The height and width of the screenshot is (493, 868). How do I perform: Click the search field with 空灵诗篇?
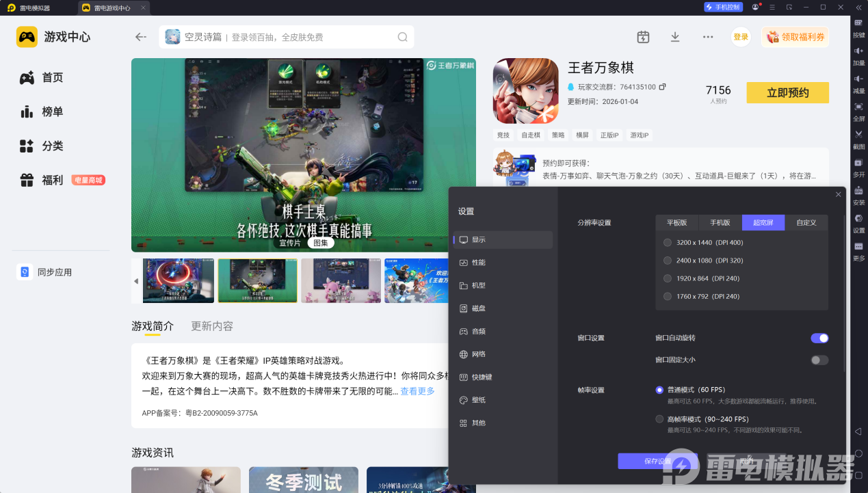click(287, 37)
